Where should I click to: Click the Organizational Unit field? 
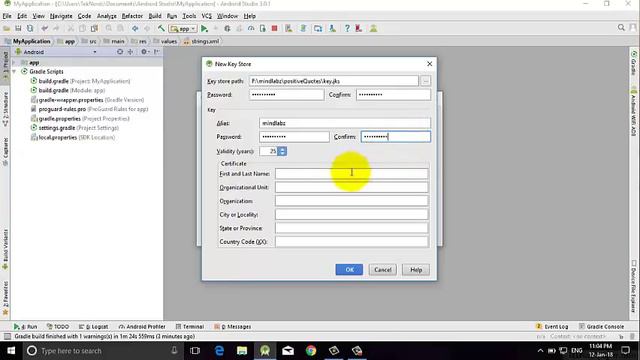point(351,187)
